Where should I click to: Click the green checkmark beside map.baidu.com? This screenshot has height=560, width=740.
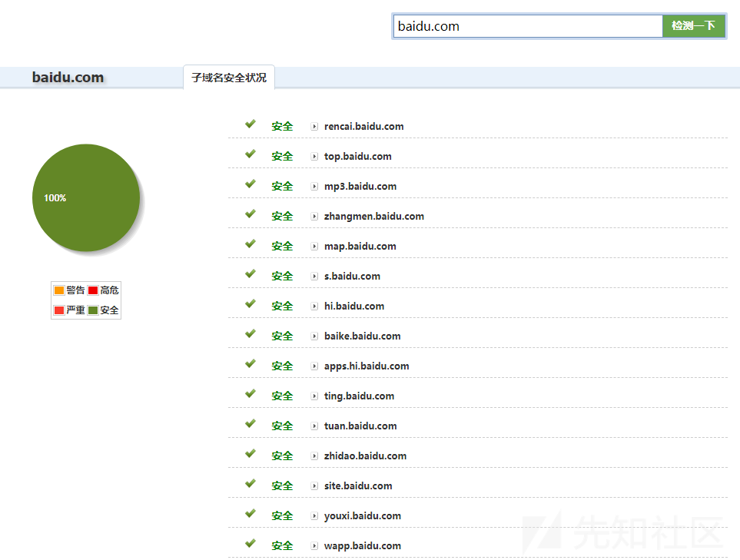251,244
